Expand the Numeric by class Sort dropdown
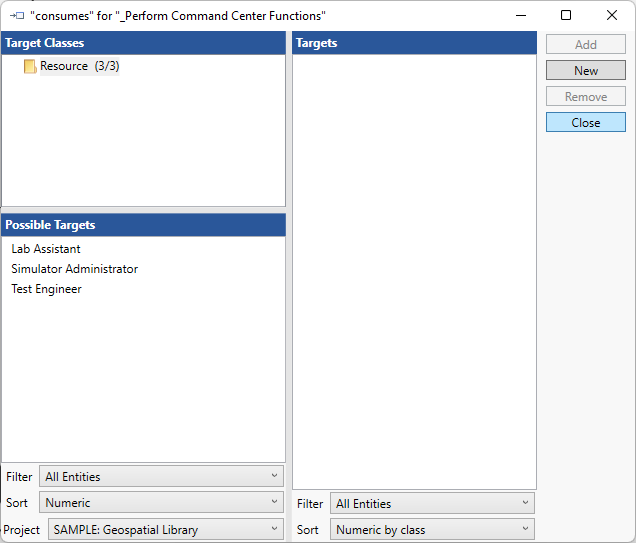636x543 pixels. pyautogui.click(x=432, y=530)
